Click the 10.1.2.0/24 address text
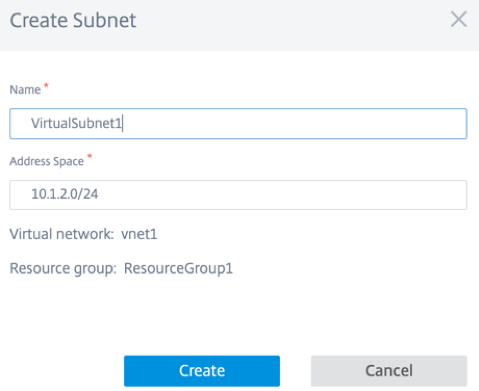 pos(65,194)
